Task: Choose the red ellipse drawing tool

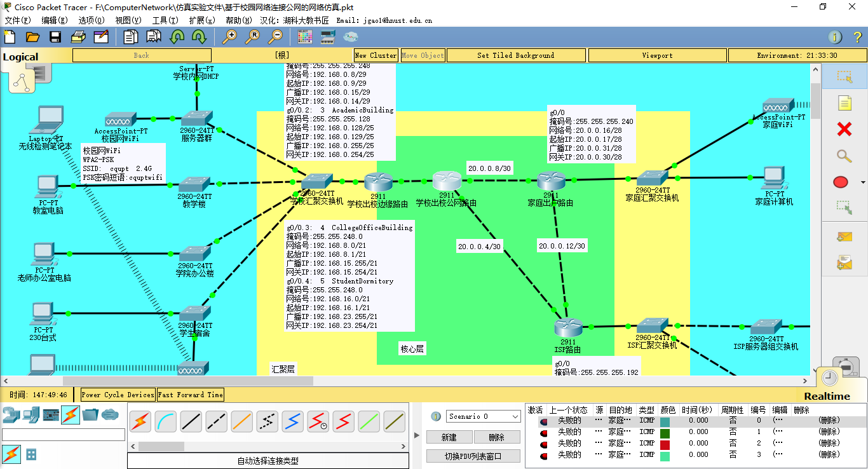Action: [x=841, y=182]
